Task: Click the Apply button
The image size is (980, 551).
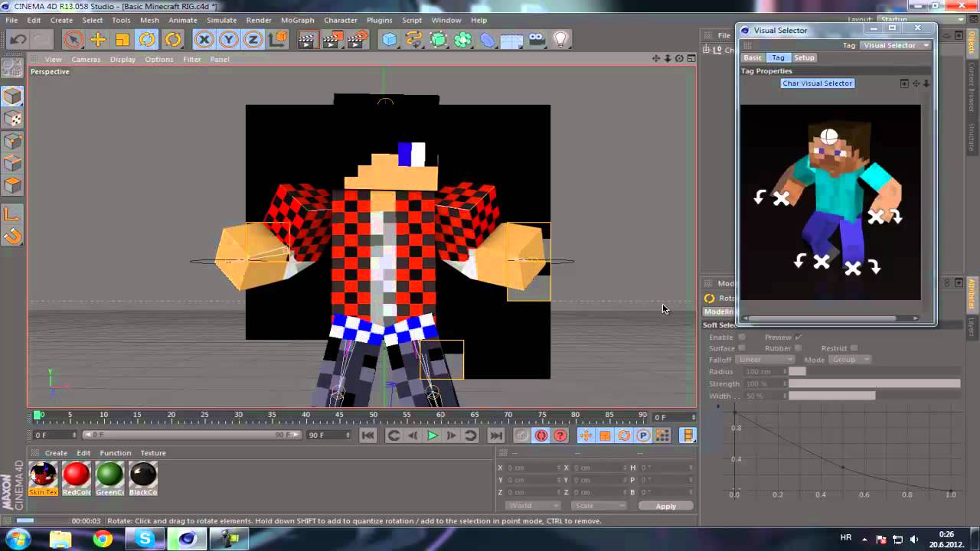Action: pyautogui.click(x=665, y=506)
